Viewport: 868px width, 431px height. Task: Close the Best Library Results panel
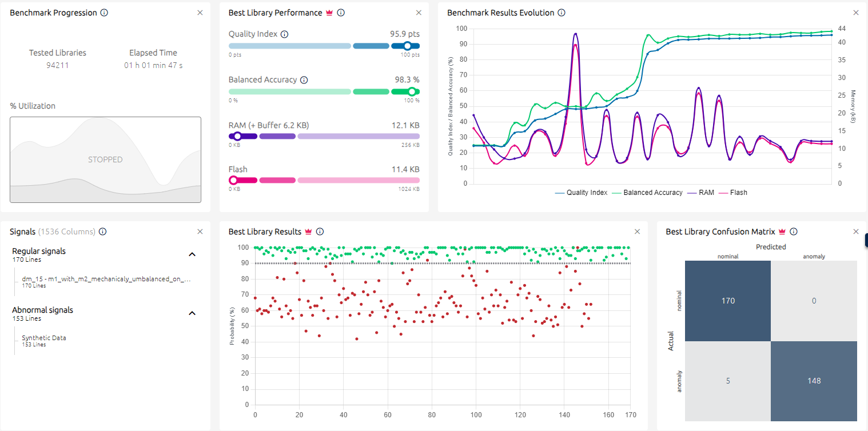coord(637,232)
